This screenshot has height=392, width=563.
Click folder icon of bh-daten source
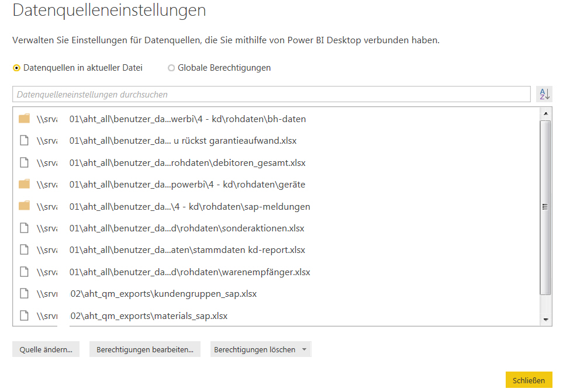point(24,119)
